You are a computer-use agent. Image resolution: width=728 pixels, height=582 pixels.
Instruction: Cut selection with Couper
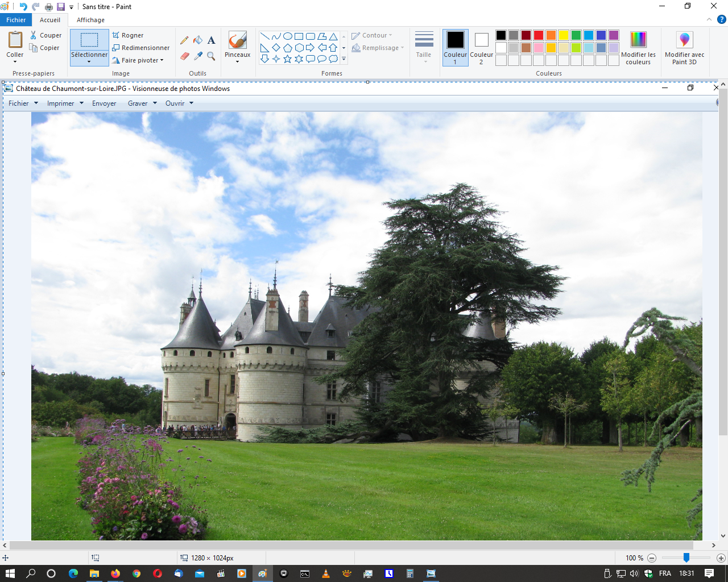[x=45, y=35]
